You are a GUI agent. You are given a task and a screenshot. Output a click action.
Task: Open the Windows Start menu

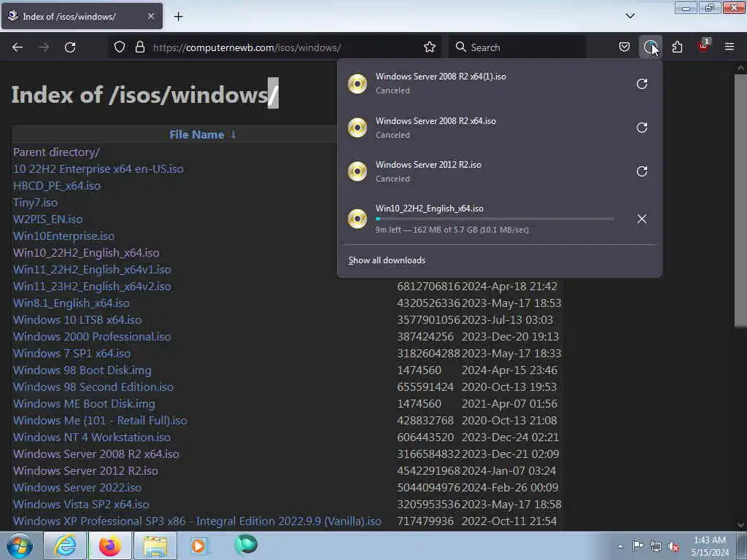pos(20,545)
